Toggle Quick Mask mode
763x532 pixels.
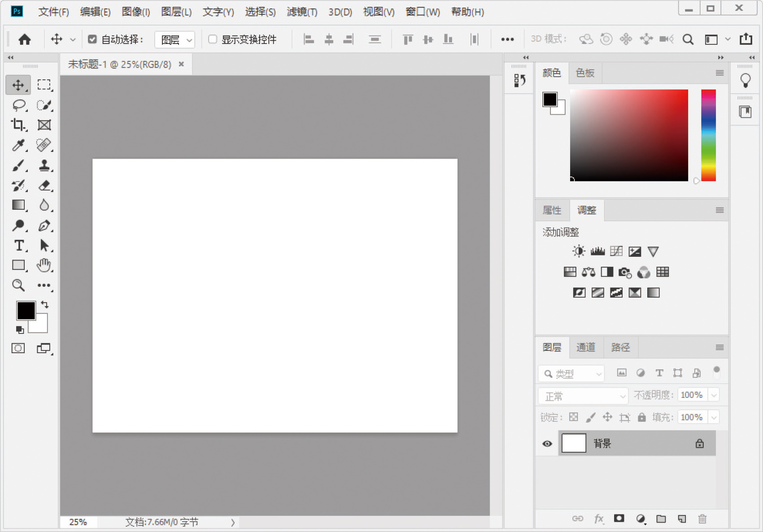(18, 348)
